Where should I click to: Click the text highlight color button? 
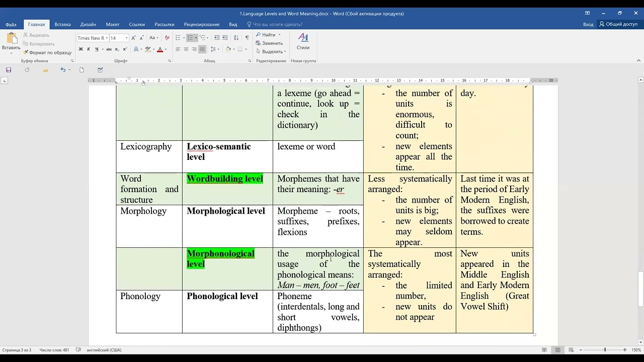pyautogui.click(x=147, y=49)
